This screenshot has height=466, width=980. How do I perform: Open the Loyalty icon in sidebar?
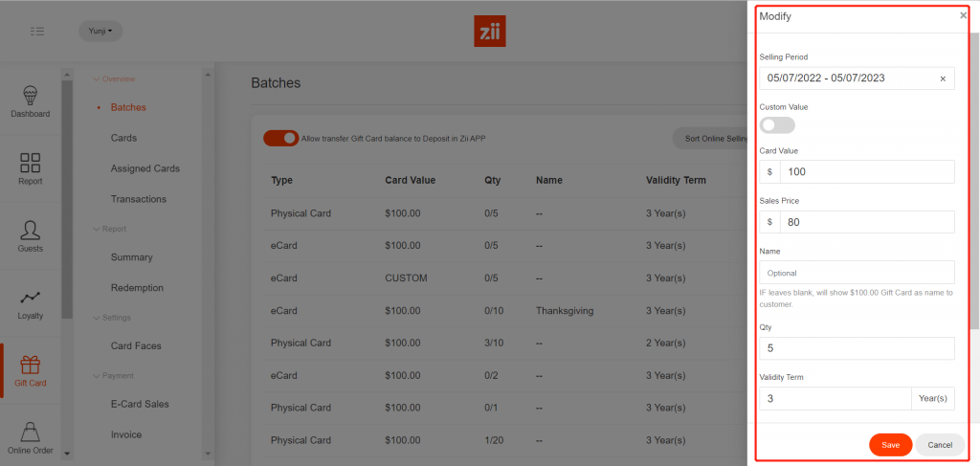(30, 298)
